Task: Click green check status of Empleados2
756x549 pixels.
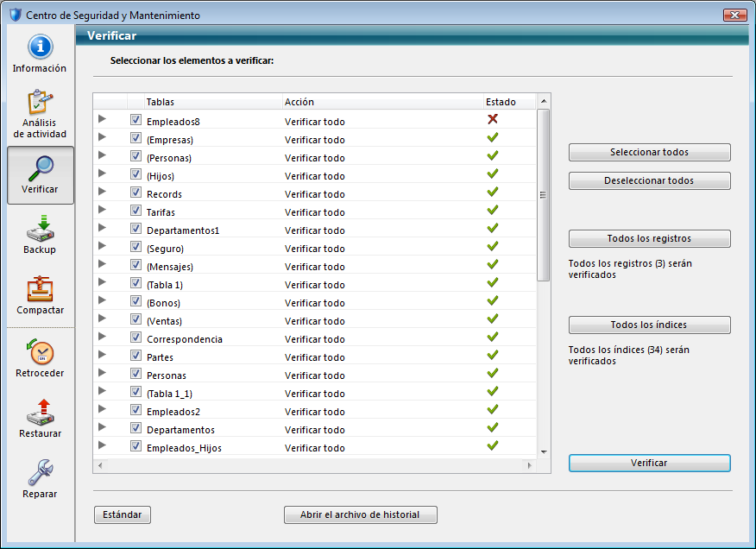Action: click(x=492, y=409)
